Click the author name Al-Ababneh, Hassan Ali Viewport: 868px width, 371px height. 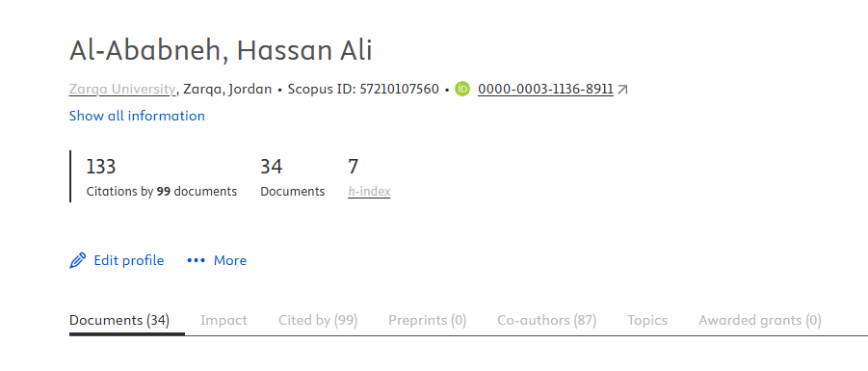[221, 51]
